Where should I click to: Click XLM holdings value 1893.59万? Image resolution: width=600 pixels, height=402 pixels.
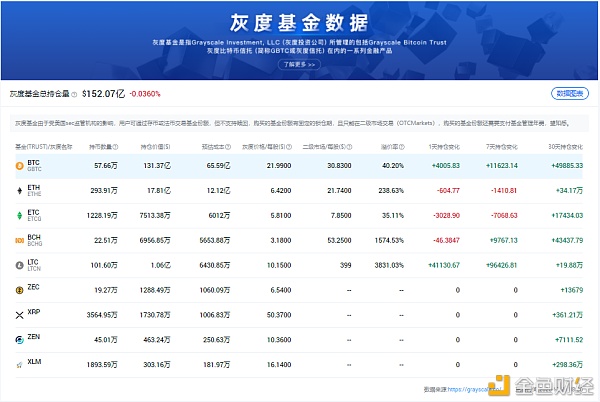pos(102,365)
